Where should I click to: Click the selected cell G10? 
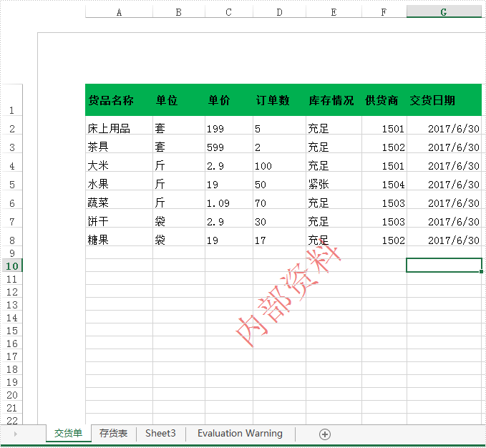point(444,266)
